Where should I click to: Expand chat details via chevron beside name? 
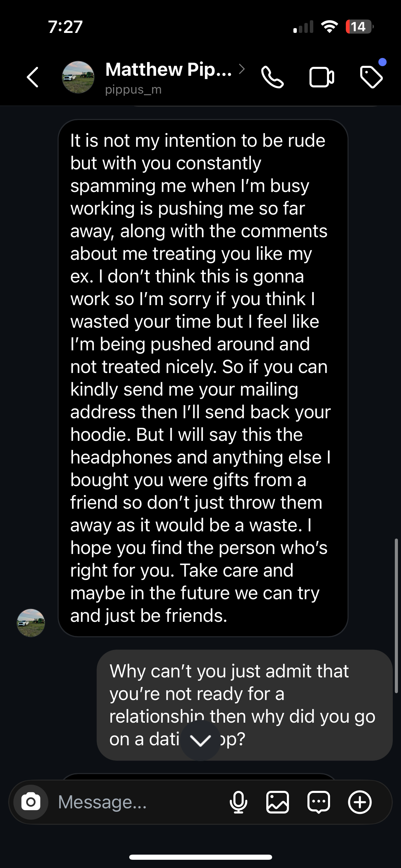[x=242, y=69]
